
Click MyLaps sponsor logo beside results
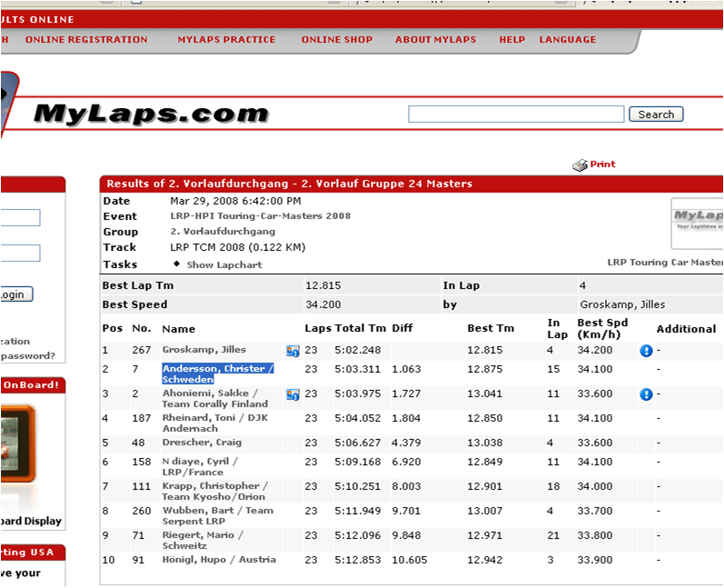tap(697, 224)
